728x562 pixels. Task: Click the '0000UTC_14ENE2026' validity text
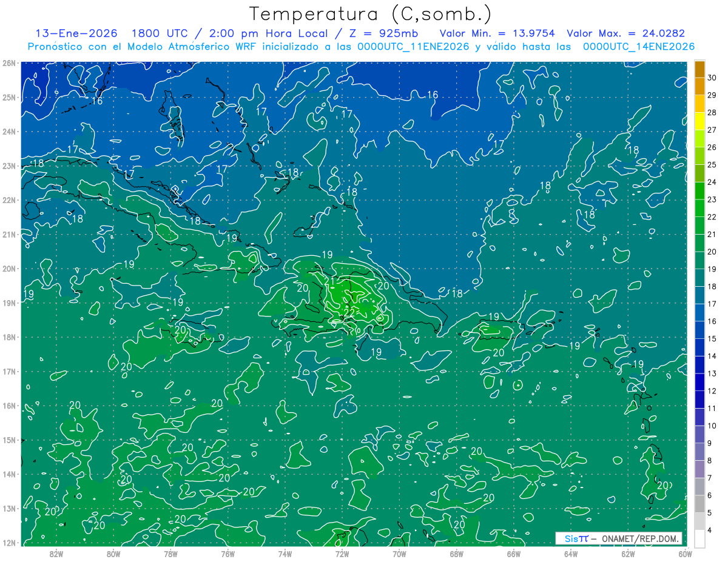pos(638,47)
